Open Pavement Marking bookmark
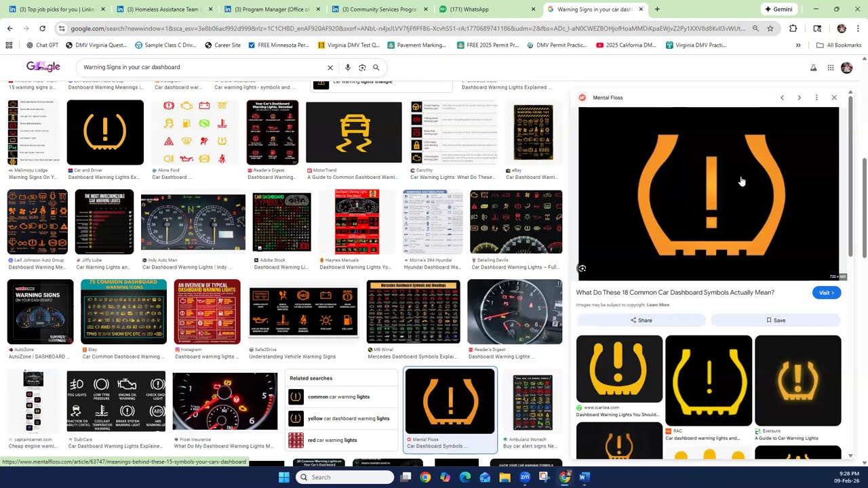 pyautogui.click(x=416, y=45)
